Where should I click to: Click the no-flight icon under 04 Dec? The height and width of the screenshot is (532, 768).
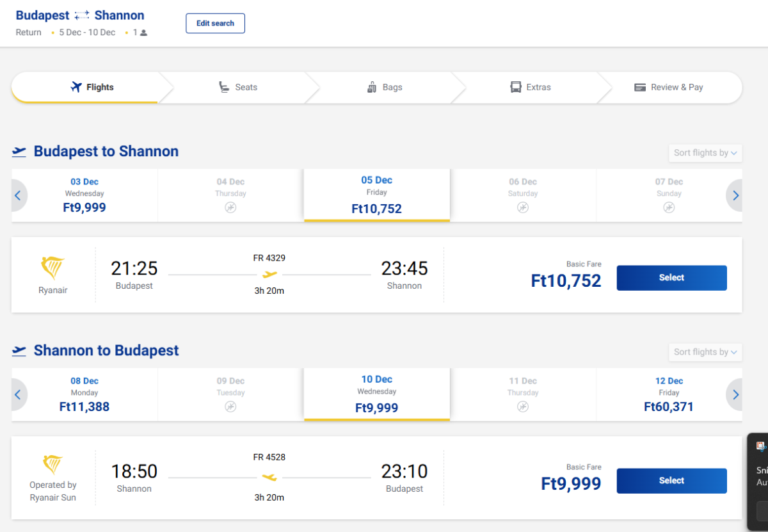230,207
